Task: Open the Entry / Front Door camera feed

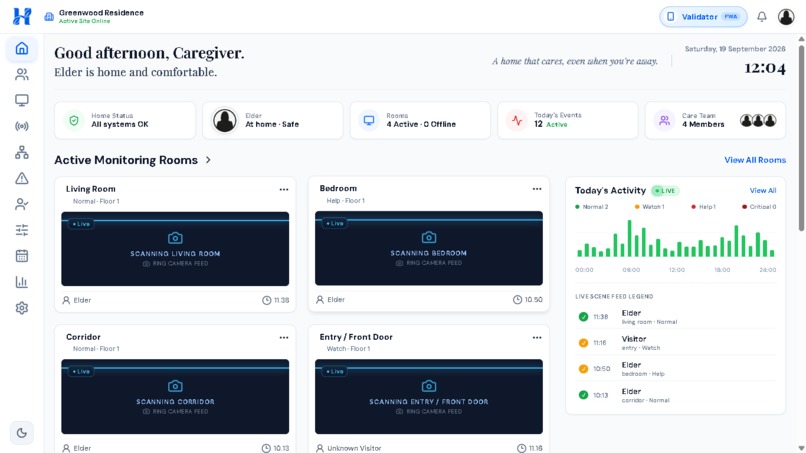Action: [x=429, y=396]
